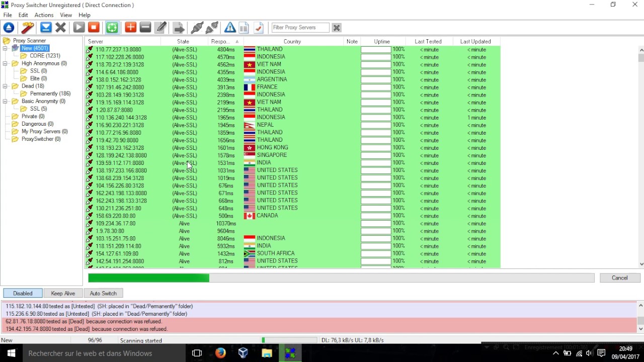
Task: Select the SSL (5) folder
Action: coord(38,109)
